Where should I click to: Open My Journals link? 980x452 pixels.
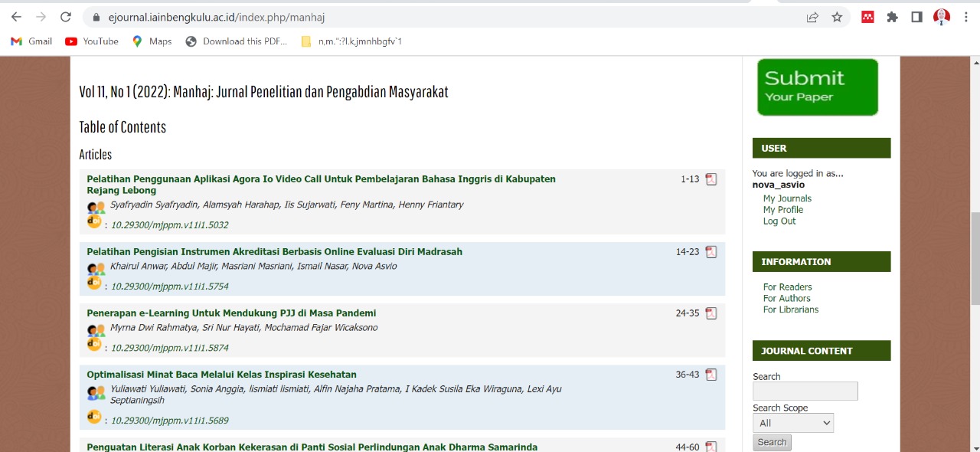787,198
